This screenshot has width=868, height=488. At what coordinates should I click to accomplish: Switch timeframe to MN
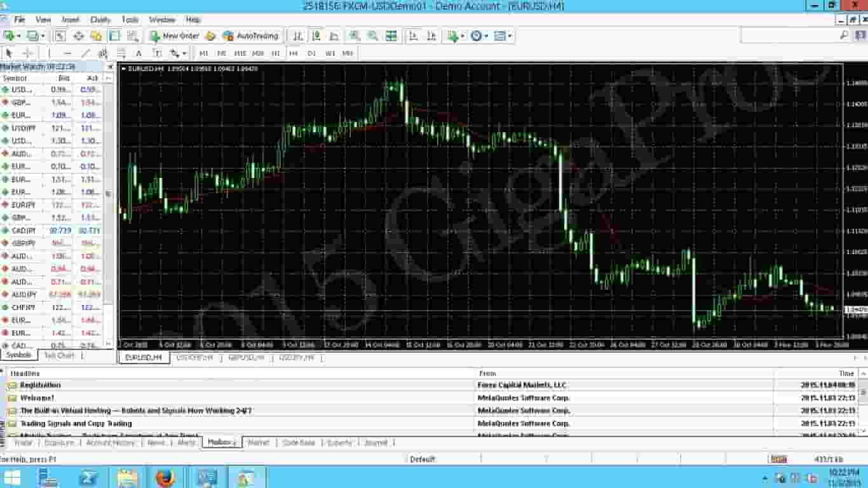pos(348,53)
